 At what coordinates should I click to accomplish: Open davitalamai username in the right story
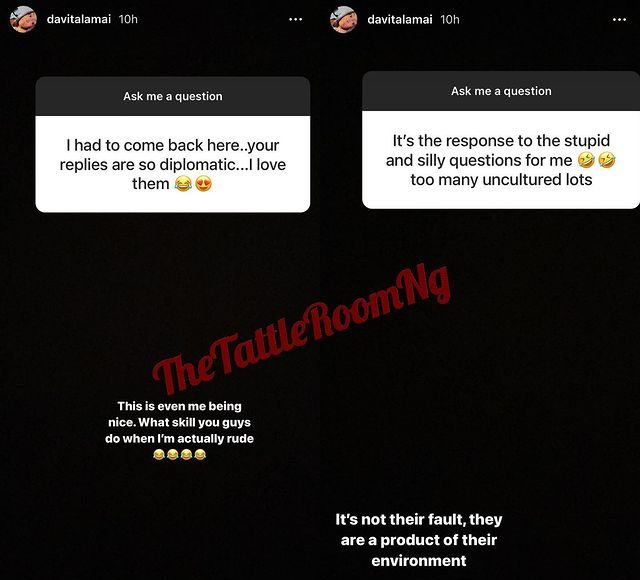(400, 19)
